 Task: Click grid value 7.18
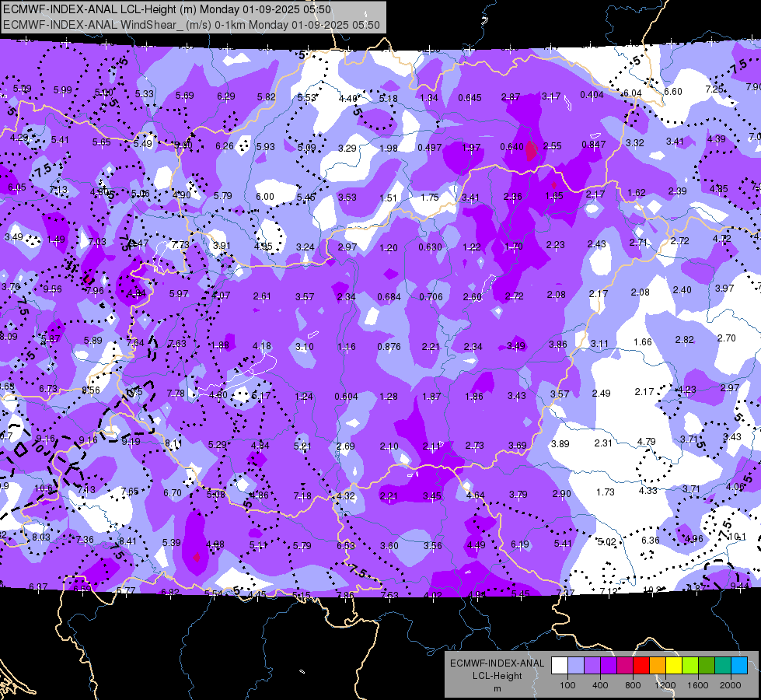coord(302,495)
